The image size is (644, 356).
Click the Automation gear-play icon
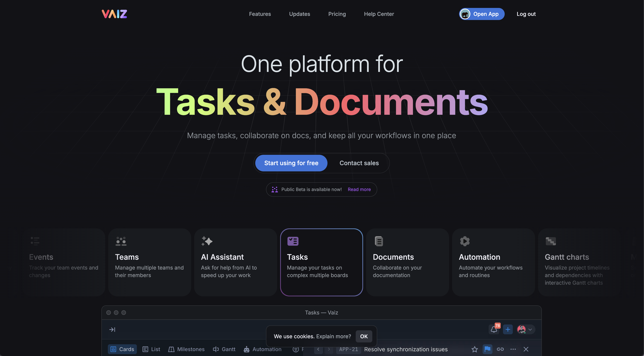click(465, 241)
